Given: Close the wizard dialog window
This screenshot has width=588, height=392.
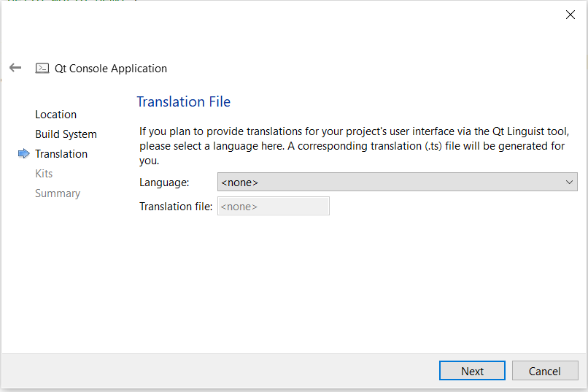Looking at the screenshot, I should [x=570, y=15].
